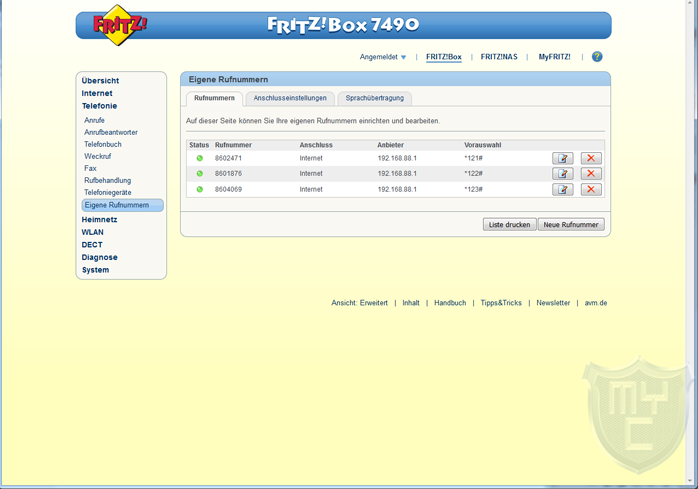Open the Angemeldet dropdown menu

tap(383, 57)
